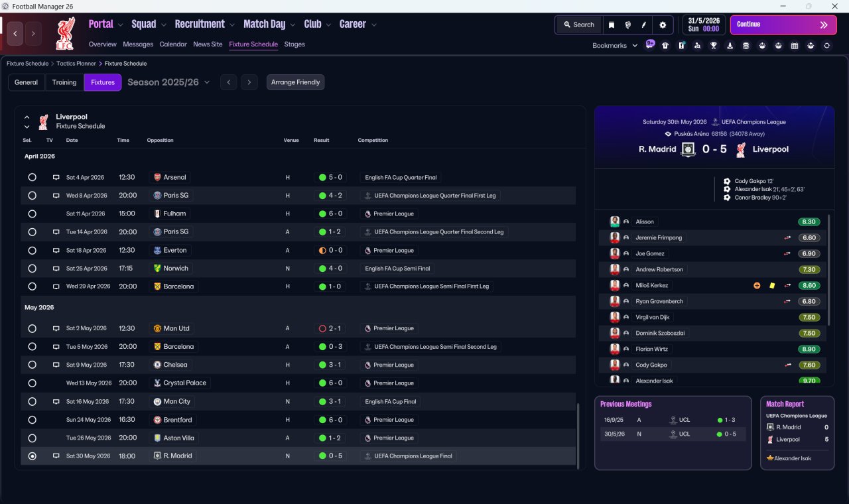Open the News Site sub-tab

208,44
